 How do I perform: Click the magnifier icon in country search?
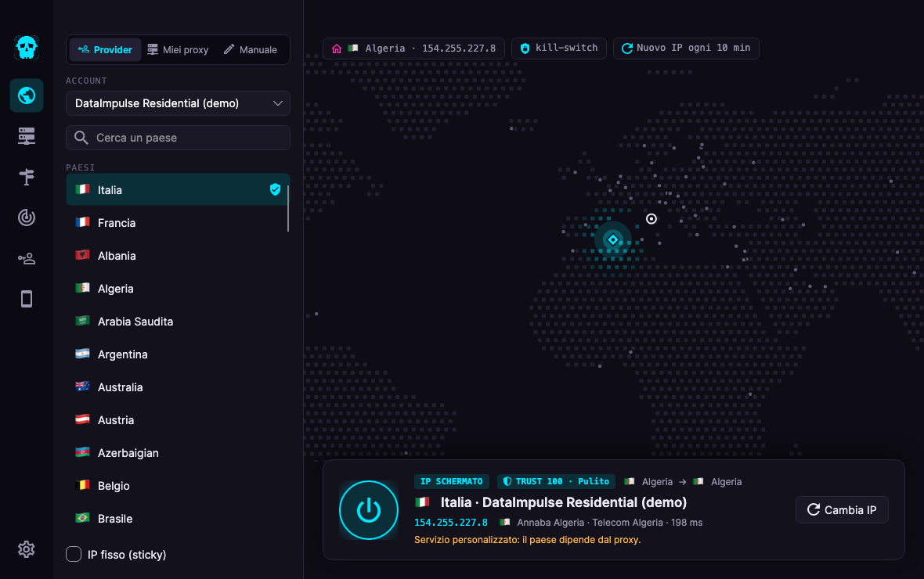pos(81,138)
